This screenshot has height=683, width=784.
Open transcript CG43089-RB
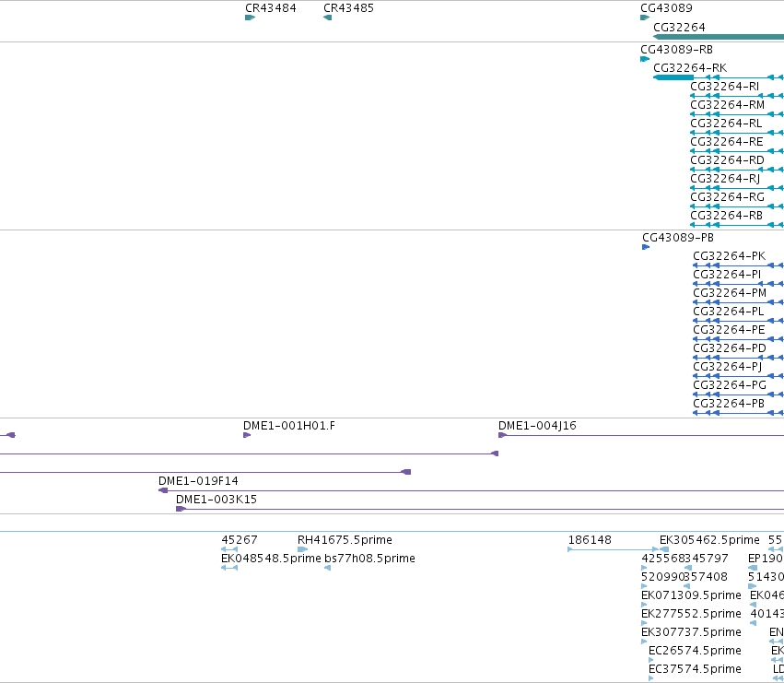click(676, 50)
